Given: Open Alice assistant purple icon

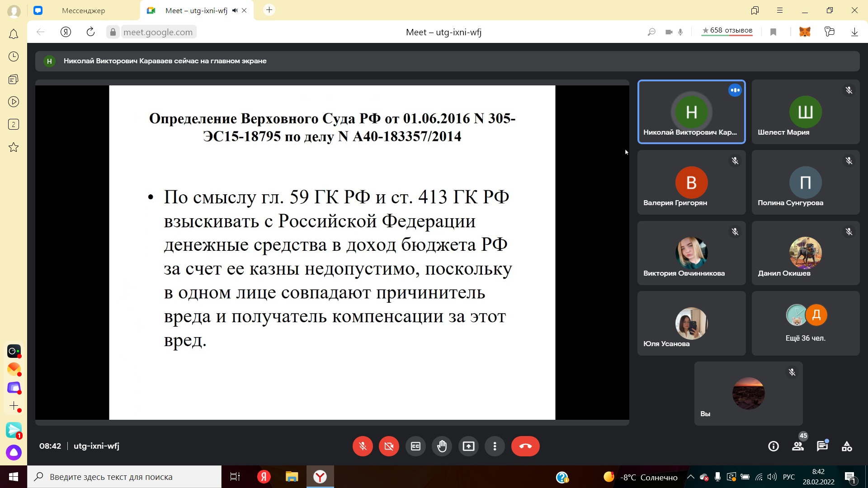Looking at the screenshot, I should click(x=14, y=452).
